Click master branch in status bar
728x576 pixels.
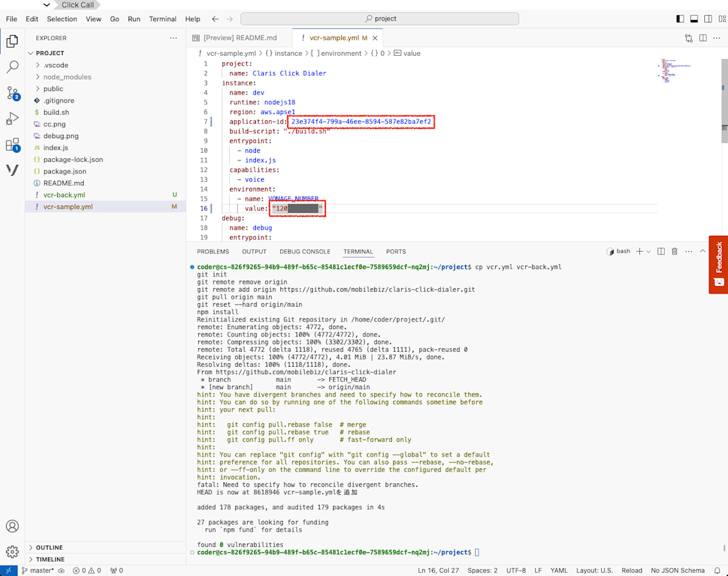38,571
